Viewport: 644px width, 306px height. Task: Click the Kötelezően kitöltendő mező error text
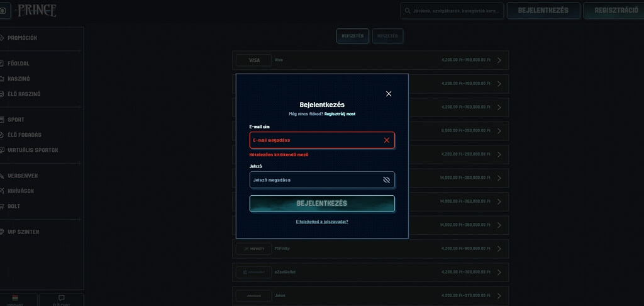tap(279, 155)
